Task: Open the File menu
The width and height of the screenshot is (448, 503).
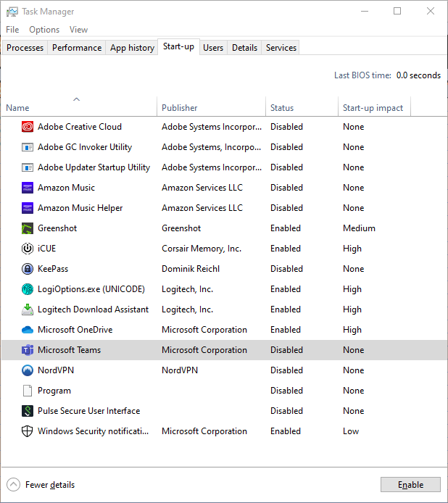Action: (12, 30)
